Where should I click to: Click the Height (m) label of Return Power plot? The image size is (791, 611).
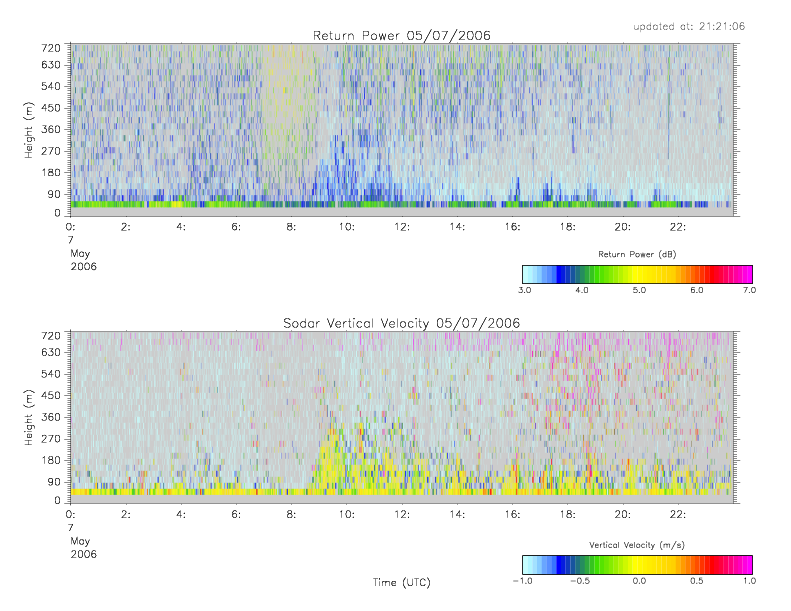pyautogui.click(x=29, y=130)
